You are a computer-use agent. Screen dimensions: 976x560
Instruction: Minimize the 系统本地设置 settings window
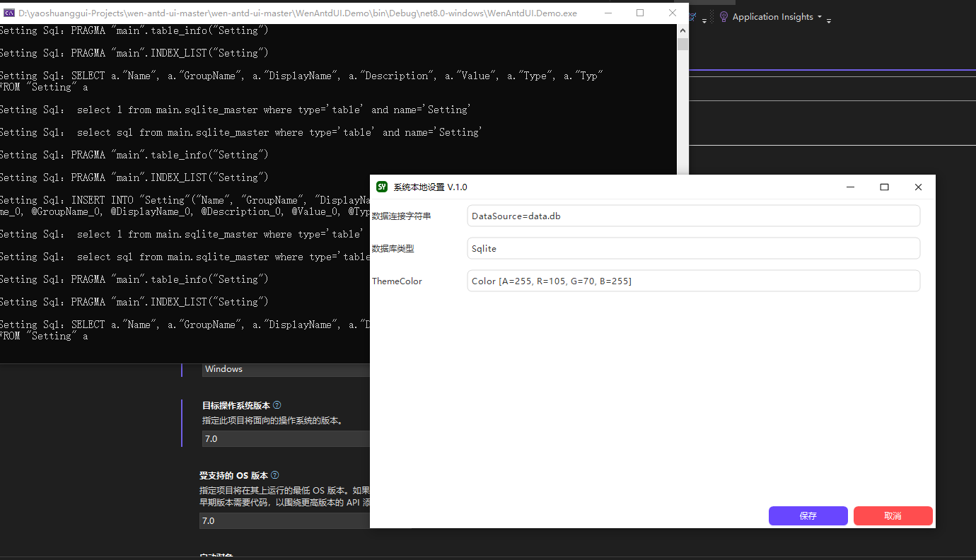850,187
